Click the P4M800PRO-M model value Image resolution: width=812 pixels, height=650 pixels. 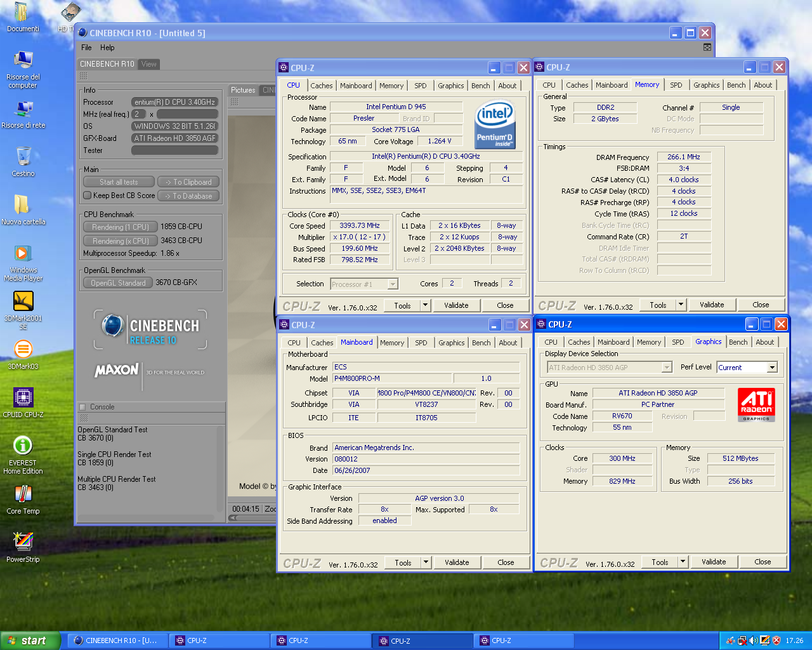(392, 378)
